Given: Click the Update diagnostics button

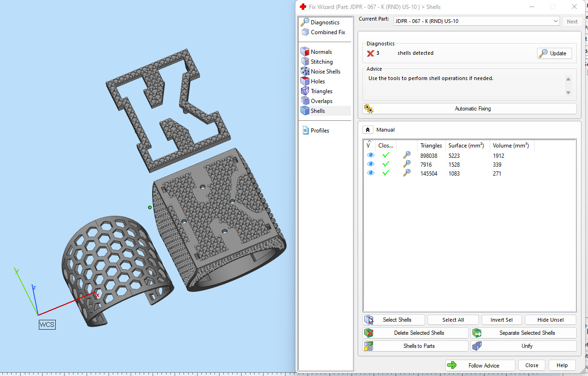Looking at the screenshot, I should pos(554,53).
